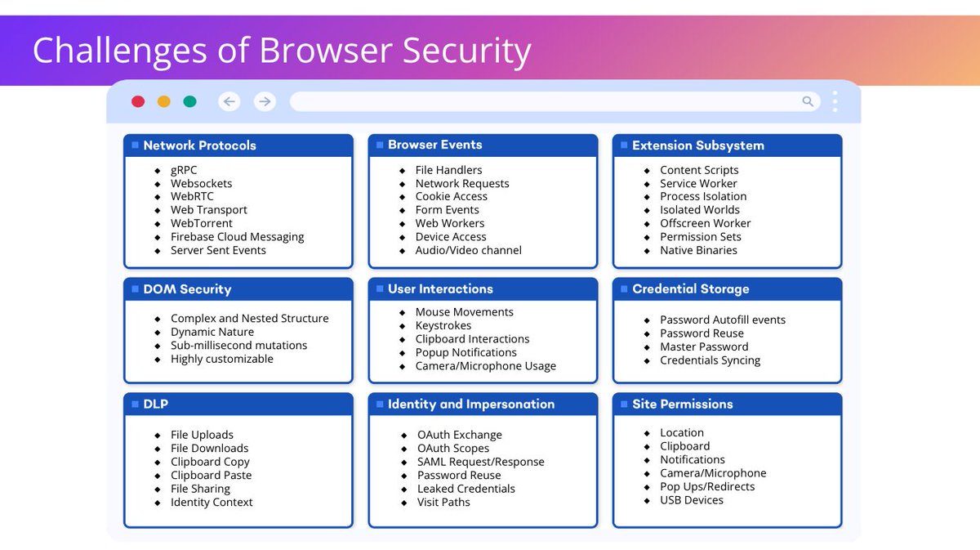Toggle the square marker on DOM Security header
The height and width of the screenshot is (550, 980).
click(135, 288)
